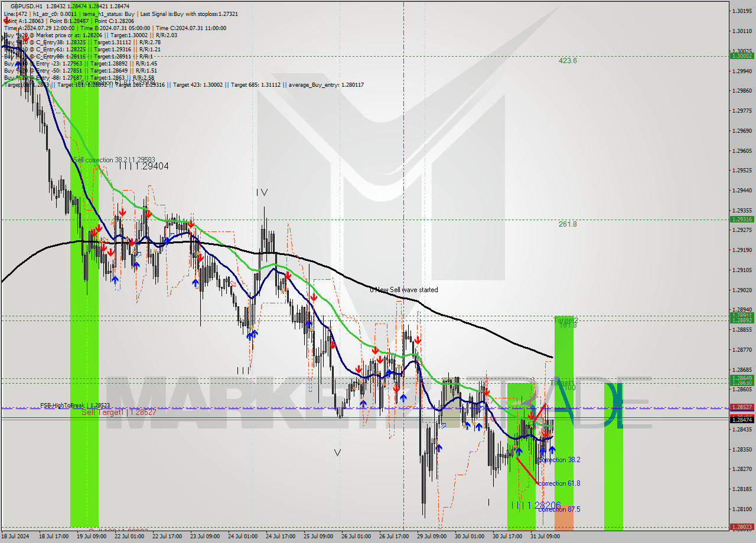Click the '18 Jul 2024' date axis label

(15, 537)
